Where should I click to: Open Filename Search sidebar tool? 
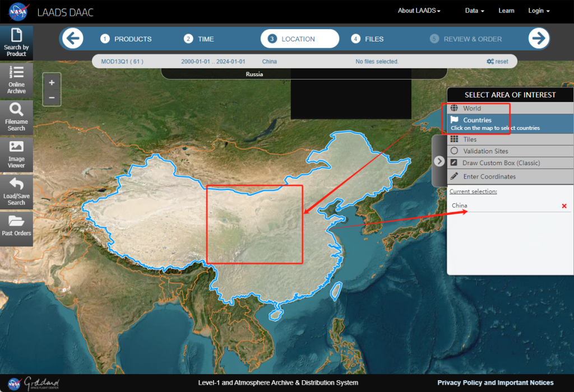(16, 118)
